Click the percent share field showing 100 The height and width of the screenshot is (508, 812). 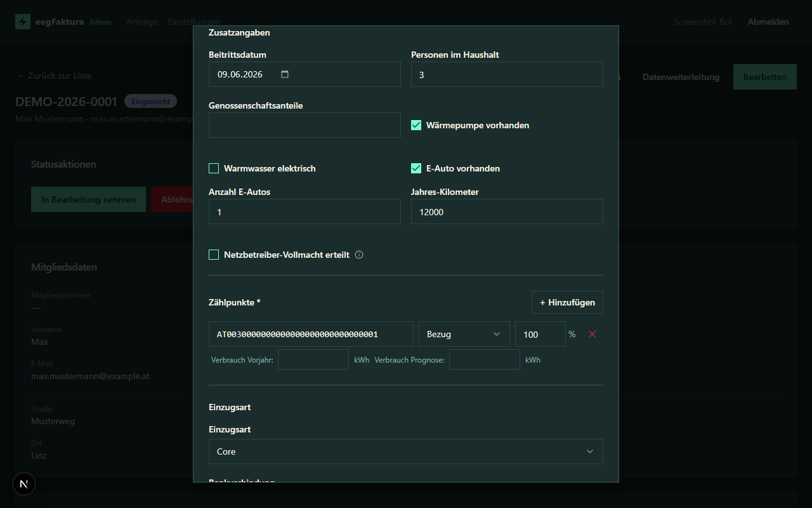click(540, 334)
